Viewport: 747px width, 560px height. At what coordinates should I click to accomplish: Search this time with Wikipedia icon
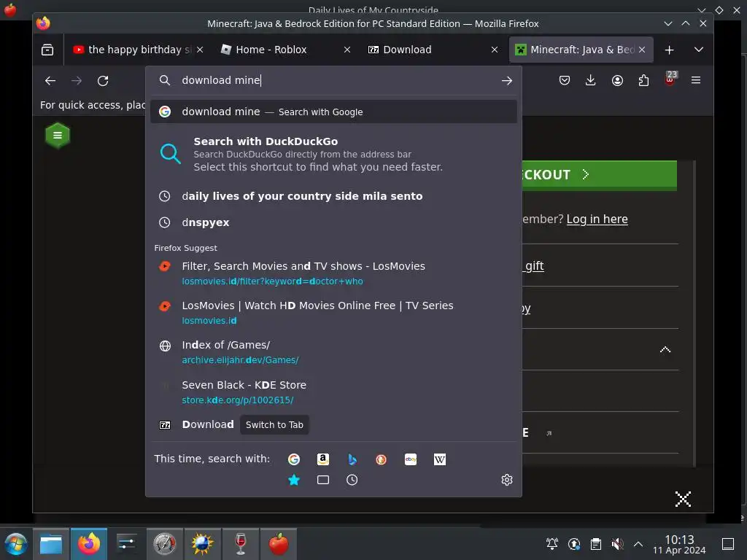click(440, 459)
